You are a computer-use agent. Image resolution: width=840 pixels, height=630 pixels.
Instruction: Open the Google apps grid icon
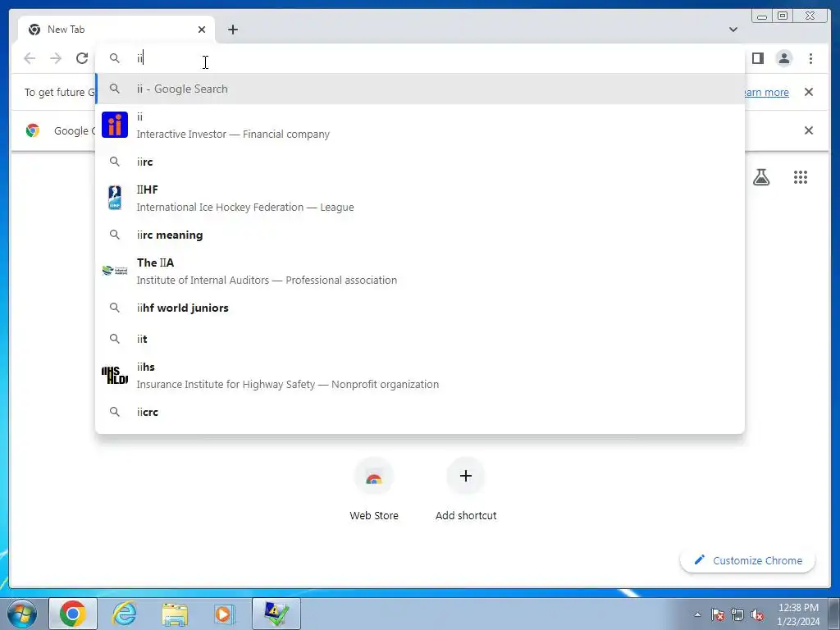801,177
